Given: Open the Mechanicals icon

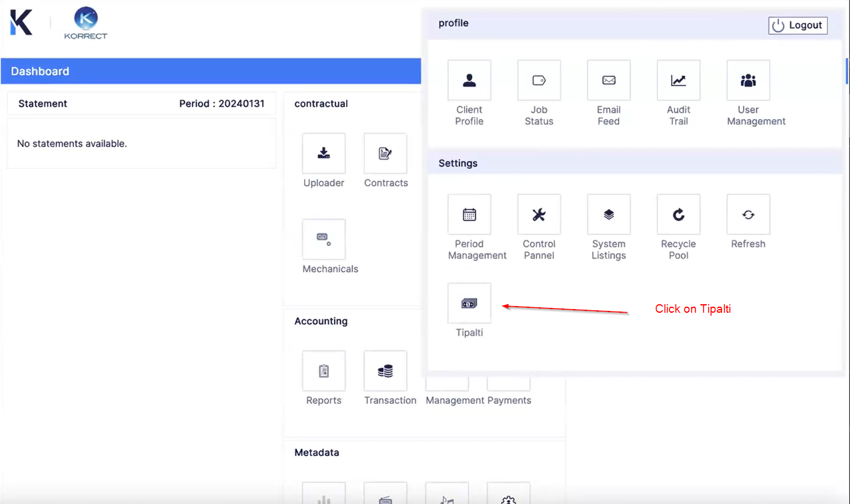Looking at the screenshot, I should pyautogui.click(x=324, y=239).
